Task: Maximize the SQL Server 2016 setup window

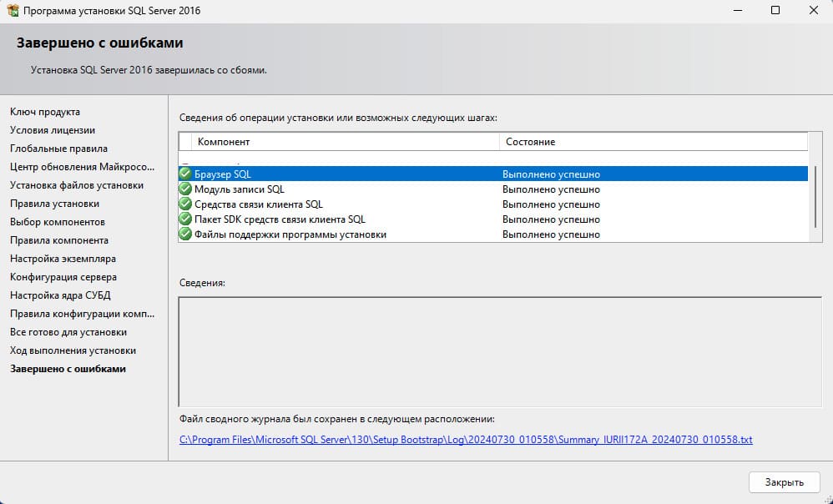Action: point(775,11)
